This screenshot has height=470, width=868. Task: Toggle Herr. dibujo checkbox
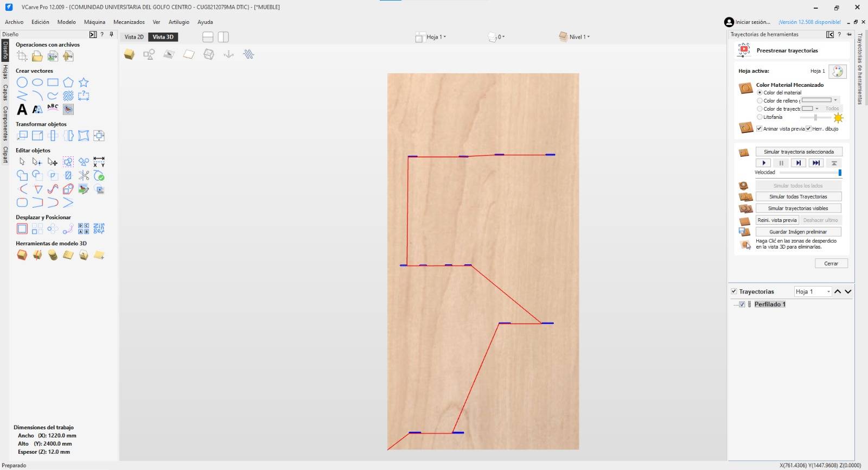(x=808, y=129)
